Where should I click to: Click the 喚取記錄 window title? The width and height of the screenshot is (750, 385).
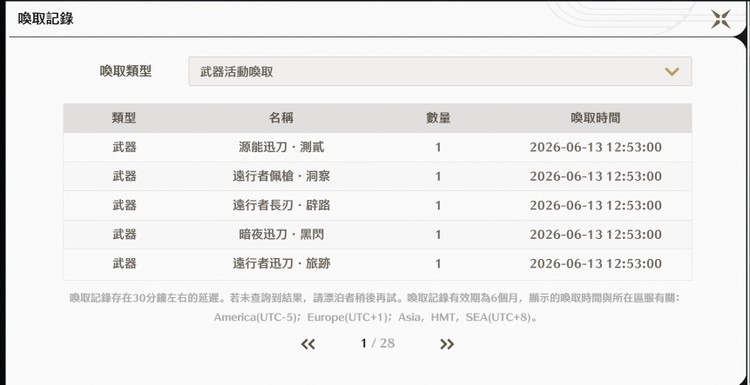pyautogui.click(x=46, y=19)
